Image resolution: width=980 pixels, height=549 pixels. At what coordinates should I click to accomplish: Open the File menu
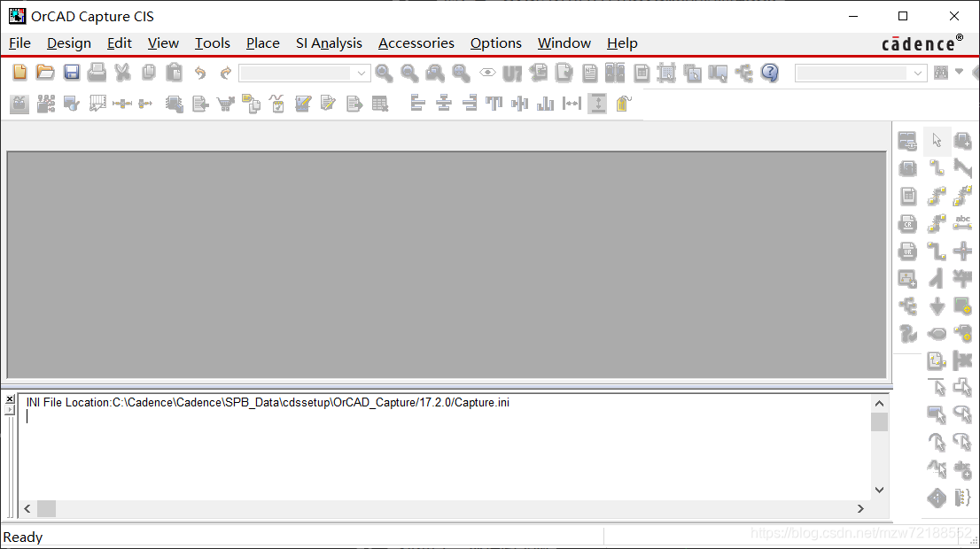point(19,43)
